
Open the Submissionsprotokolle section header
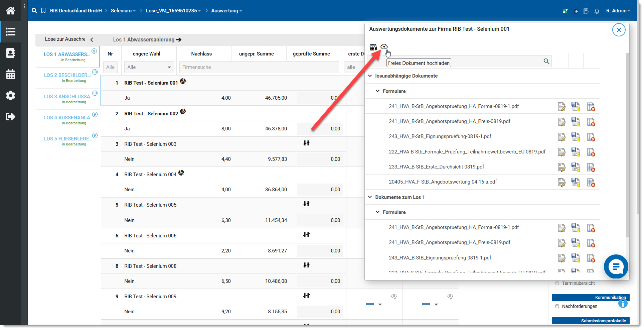click(x=591, y=321)
